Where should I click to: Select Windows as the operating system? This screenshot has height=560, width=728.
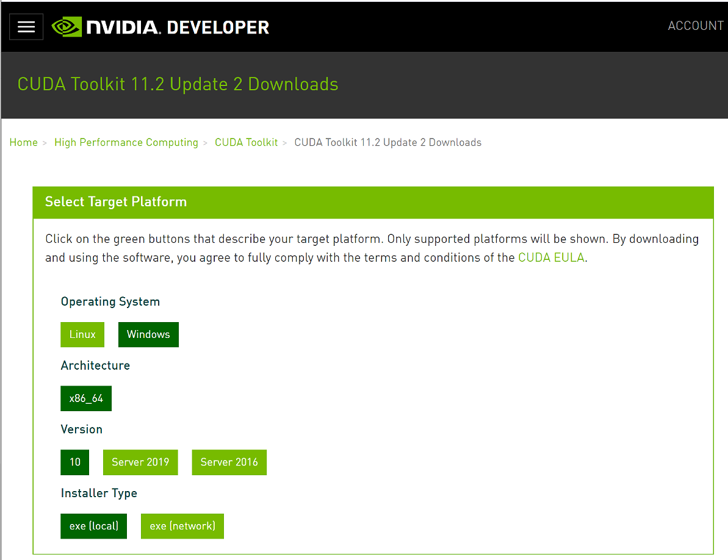coord(148,334)
